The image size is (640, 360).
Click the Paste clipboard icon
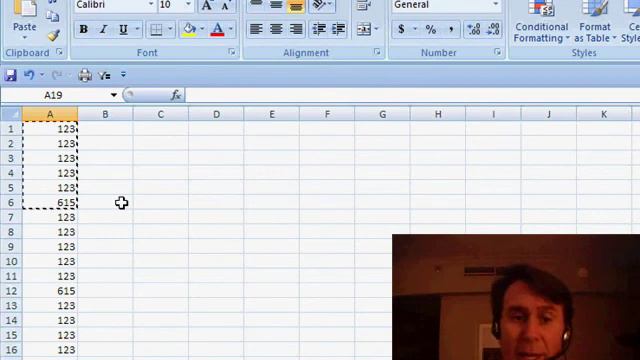pos(24,8)
